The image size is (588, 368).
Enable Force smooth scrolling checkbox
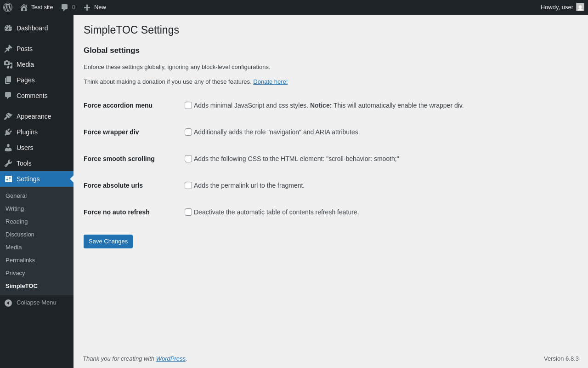(x=188, y=159)
